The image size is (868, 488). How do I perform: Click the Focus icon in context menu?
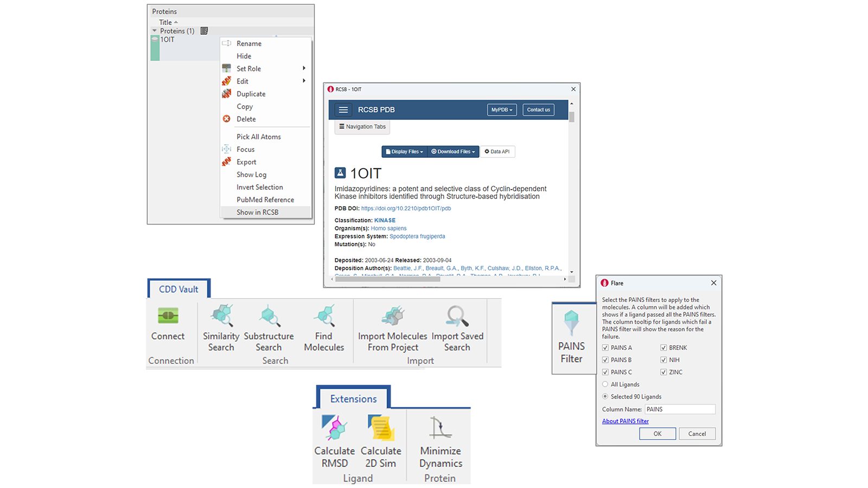click(227, 149)
